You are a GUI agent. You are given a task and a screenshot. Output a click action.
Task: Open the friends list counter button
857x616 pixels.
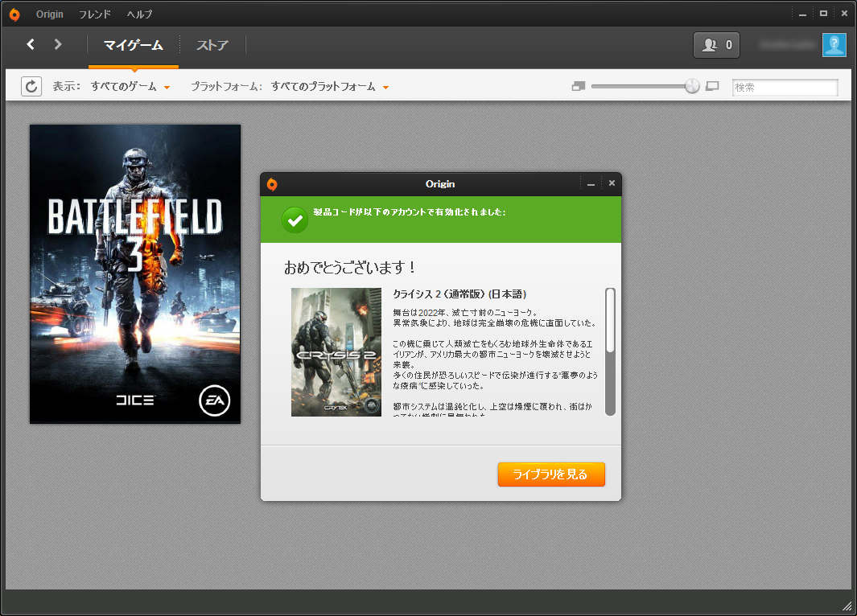716,45
